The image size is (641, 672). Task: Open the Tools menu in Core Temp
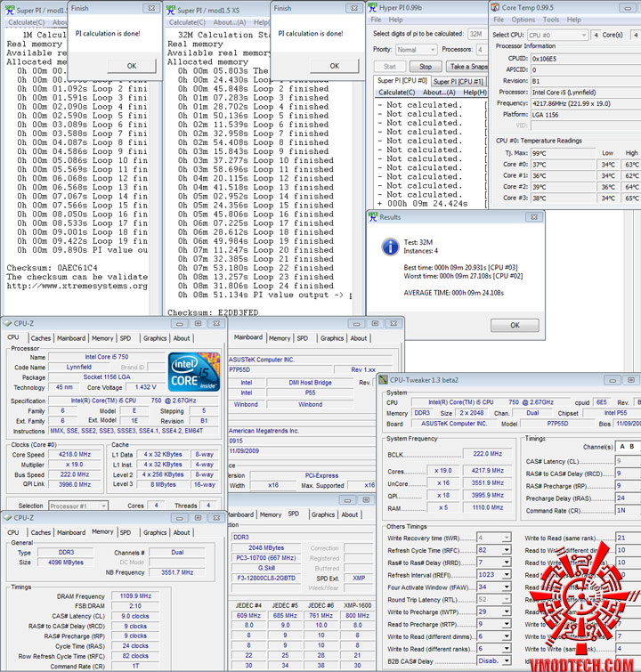click(551, 20)
